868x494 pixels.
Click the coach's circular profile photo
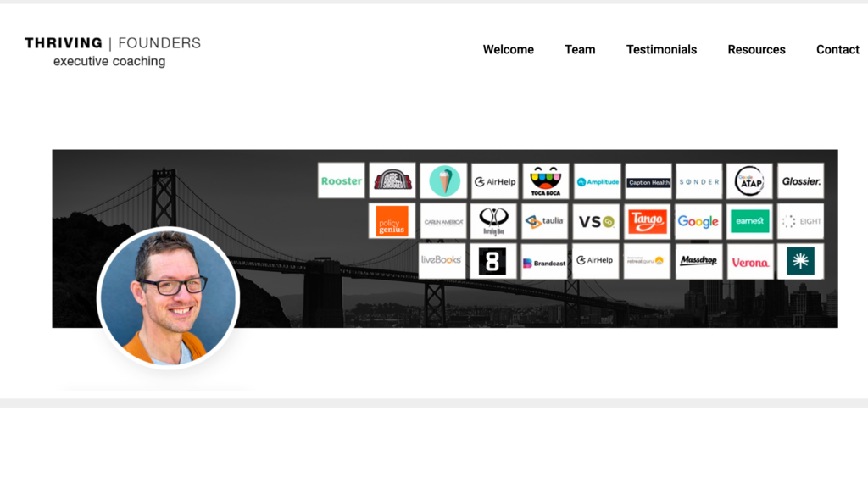click(x=169, y=297)
